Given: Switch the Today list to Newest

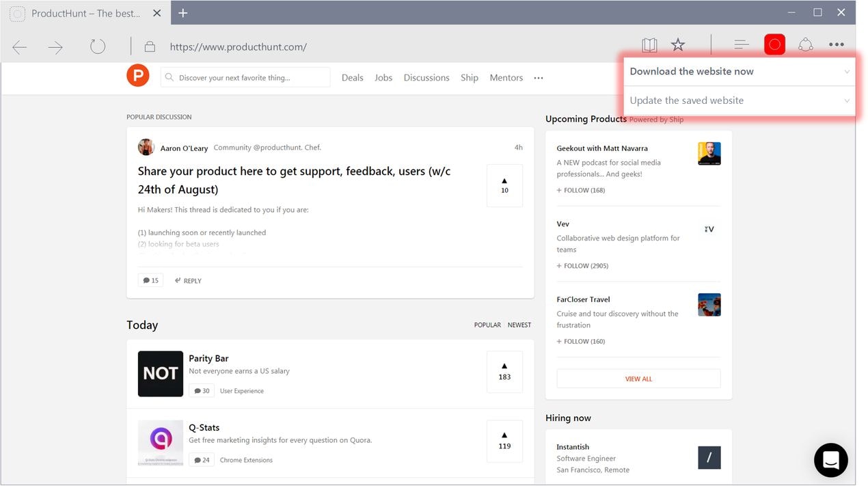Looking at the screenshot, I should pyautogui.click(x=519, y=325).
